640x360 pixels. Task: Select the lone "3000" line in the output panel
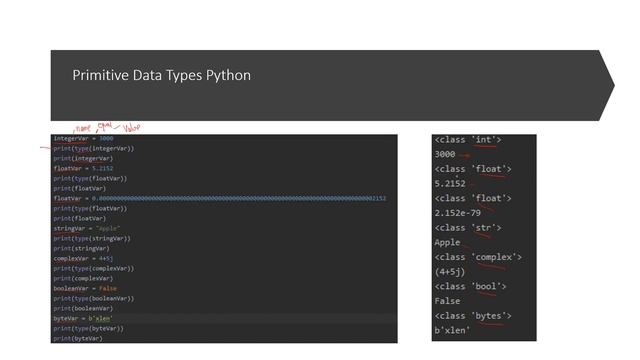444,154
